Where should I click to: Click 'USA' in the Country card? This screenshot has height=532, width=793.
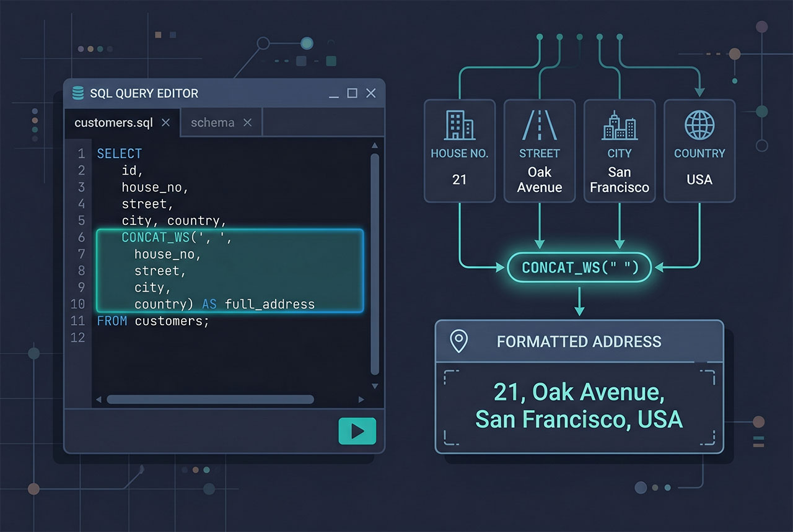click(x=699, y=180)
